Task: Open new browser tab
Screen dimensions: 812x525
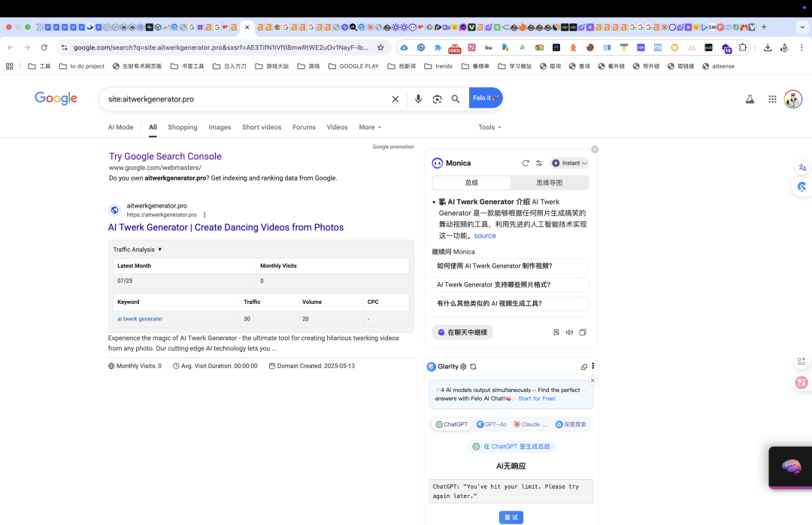Action: (764, 27)
